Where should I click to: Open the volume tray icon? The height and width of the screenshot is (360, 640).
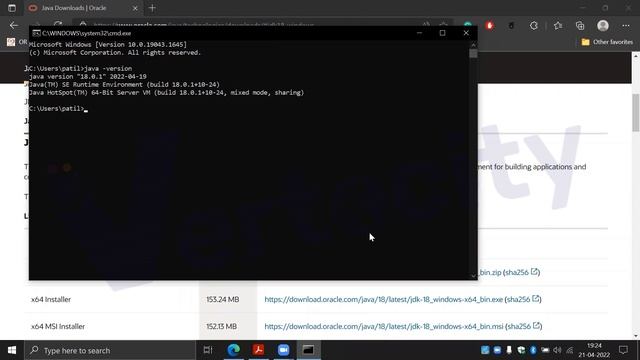tap(557, 350)
